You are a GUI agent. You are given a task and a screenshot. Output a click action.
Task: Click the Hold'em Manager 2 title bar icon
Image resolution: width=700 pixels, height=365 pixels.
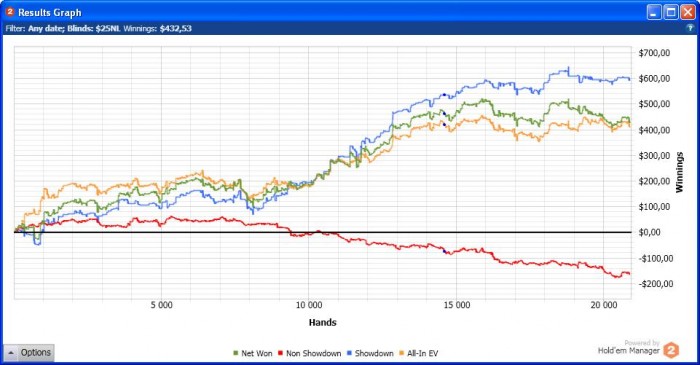point(10,12)
